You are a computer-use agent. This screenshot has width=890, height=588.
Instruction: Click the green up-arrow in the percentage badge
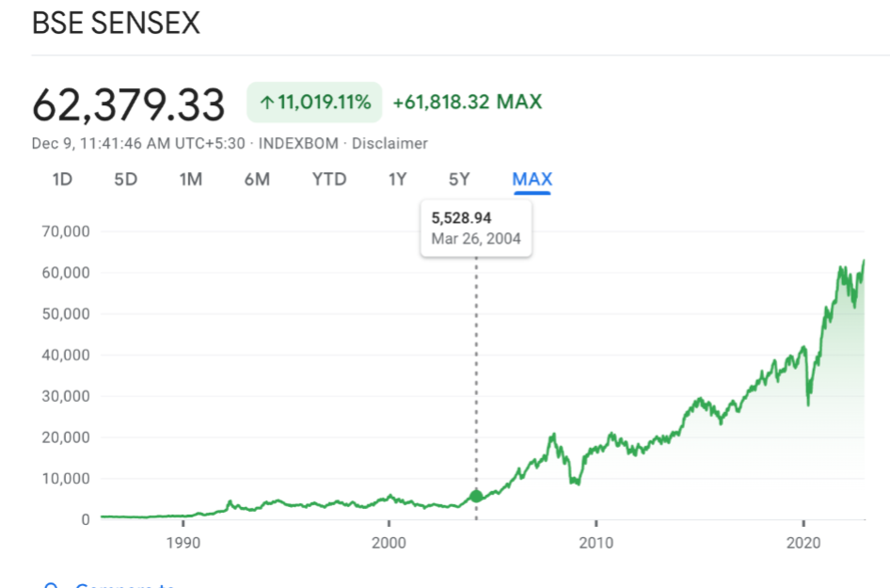point(267,103)
